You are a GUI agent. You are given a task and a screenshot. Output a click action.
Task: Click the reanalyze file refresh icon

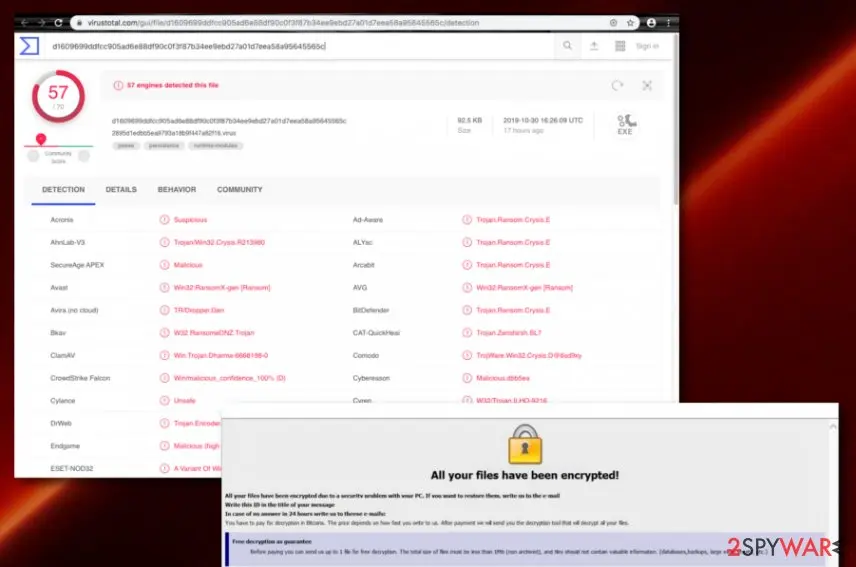coord(617,86)
